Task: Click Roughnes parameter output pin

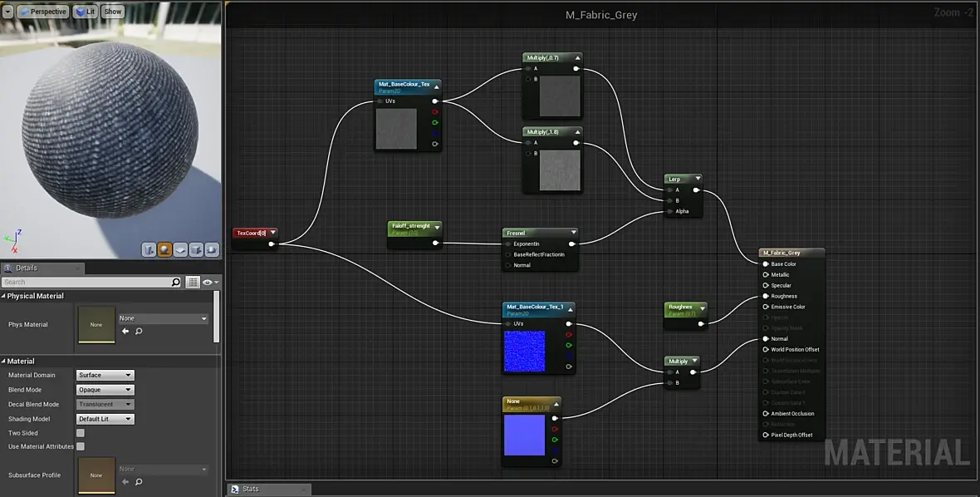Action: [701, 324]
